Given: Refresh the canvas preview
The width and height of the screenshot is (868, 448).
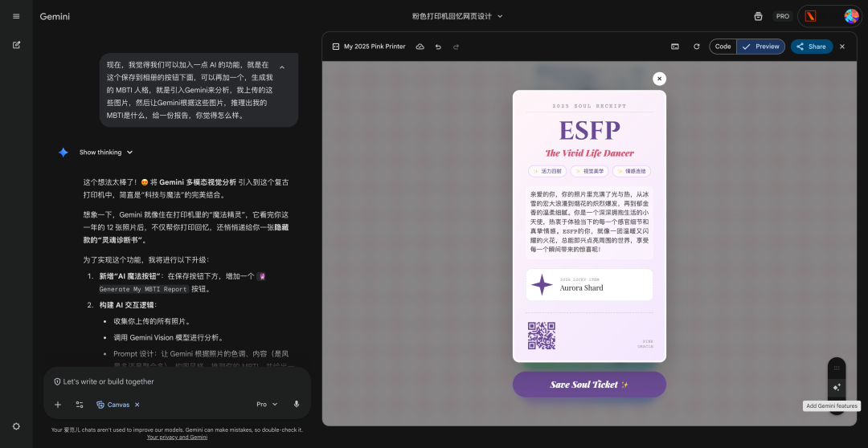Looking at the screenshot, I should [696, 47].
